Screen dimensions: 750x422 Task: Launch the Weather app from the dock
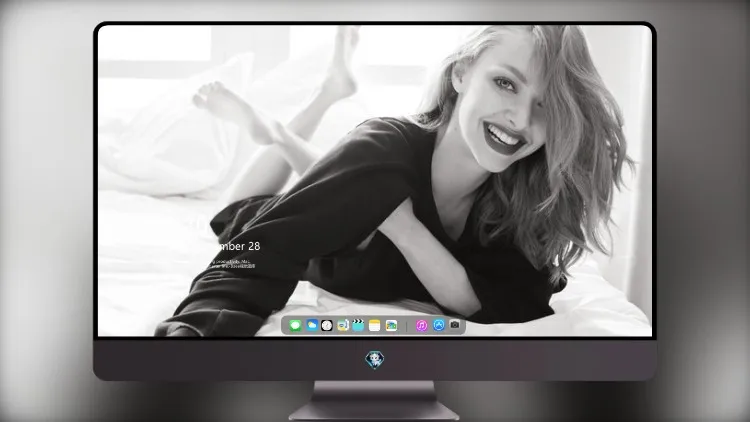tap(312, 325)
